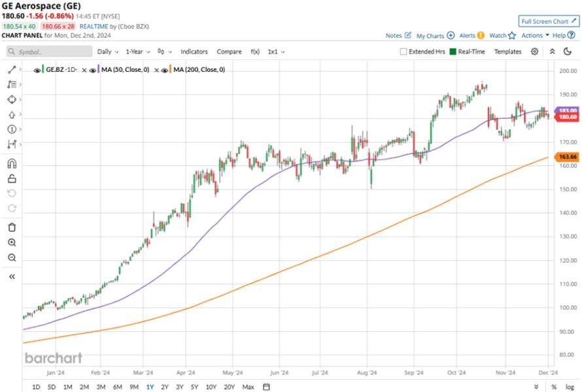Select the Fibonacci levels list tool

tap(12, 84)
